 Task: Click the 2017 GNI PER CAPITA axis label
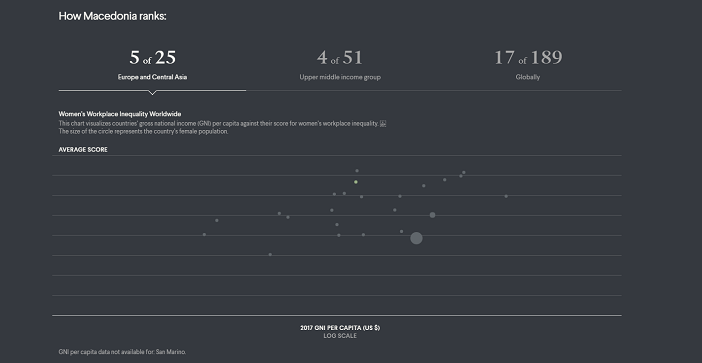tap(340, 328)
